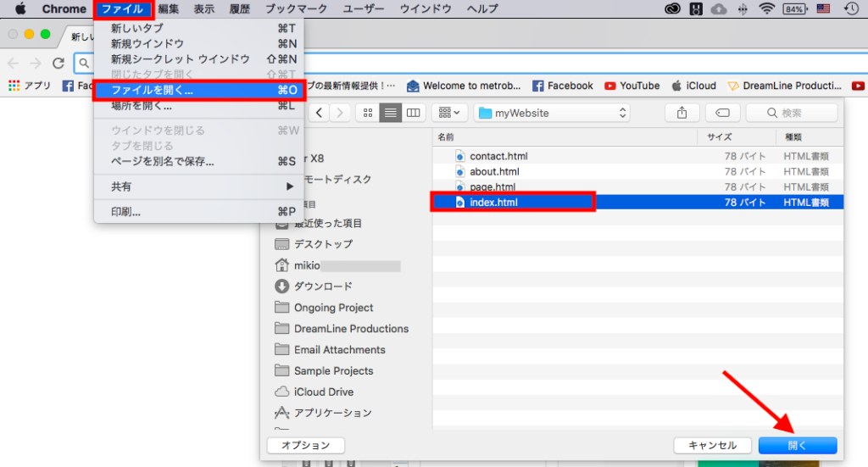Screen dimensions: 868x467
Task: Open アプリケーション in sidebar
Action: (x=323, y=413)
